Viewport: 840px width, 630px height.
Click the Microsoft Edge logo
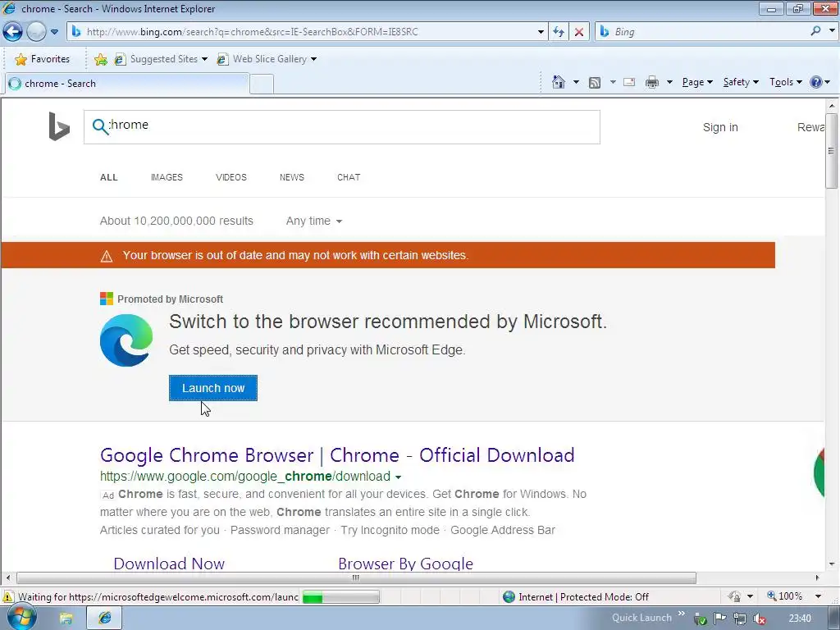(x=126, y=340)
